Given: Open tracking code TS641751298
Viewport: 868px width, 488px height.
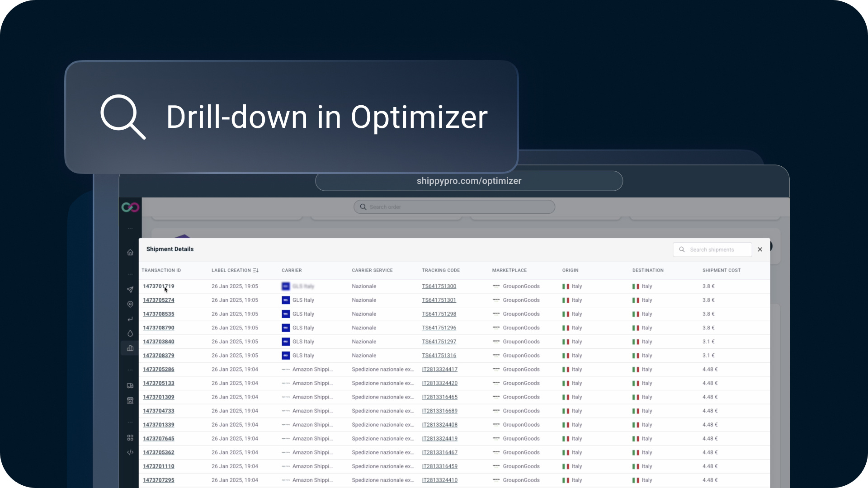Looking at the screenshot, I should [x=439, y=314].
